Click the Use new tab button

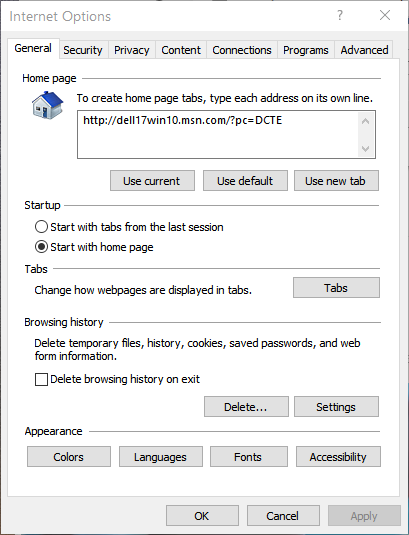tap(336, 181)
